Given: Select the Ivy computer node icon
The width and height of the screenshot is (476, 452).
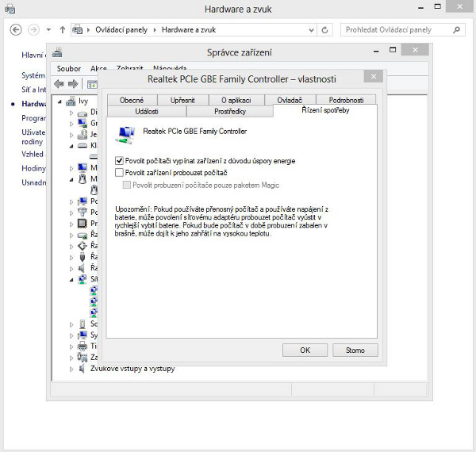Looking at the screenshot, I should click(71, 101).
